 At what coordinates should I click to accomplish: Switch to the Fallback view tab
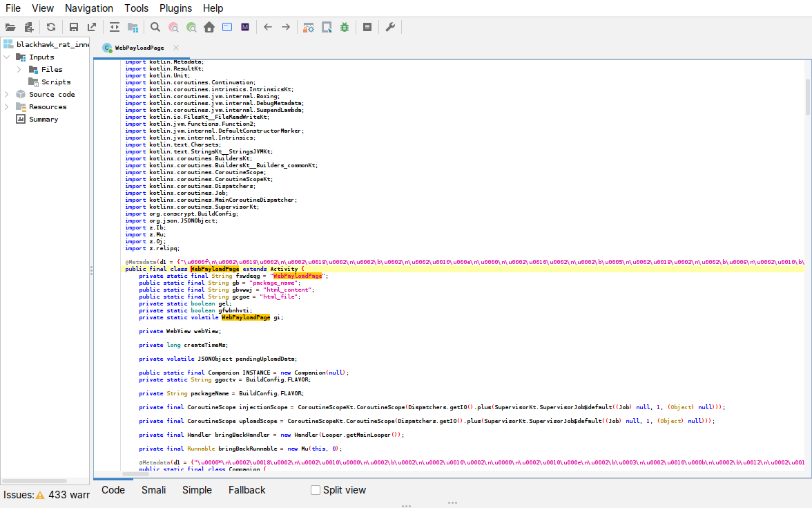click(247, 490)
